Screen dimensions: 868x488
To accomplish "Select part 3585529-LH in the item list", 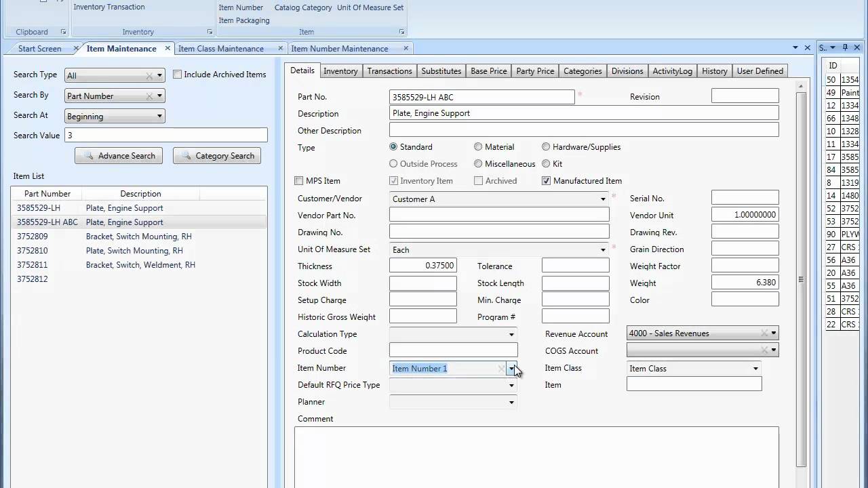I will coord(138,208).
